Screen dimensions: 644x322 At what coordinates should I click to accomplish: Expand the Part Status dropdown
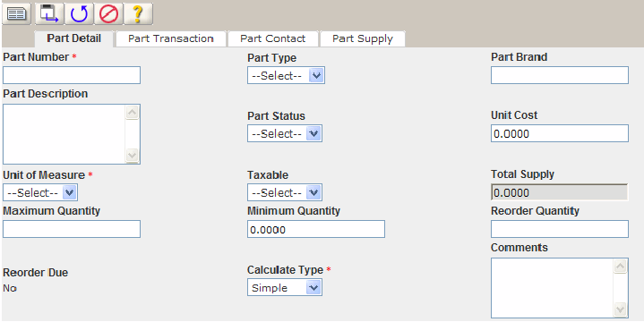[x=285, y=134]
